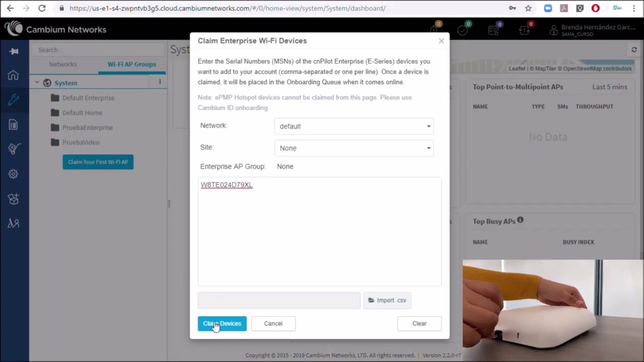This screenshot has height=362, width=644.
Task: Click into the serial numbers text area
Action: pos(319,232)
